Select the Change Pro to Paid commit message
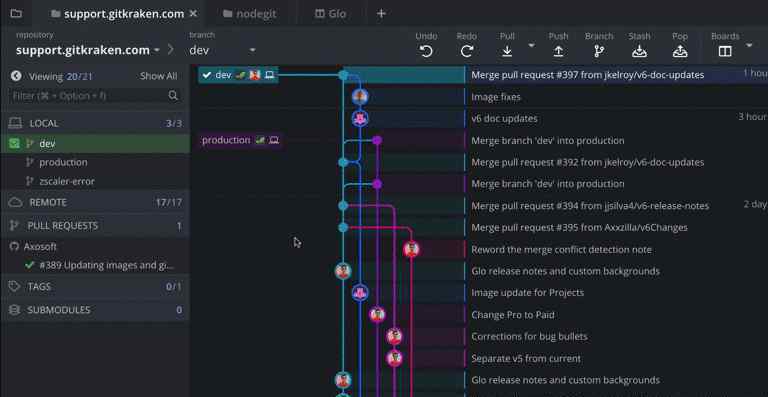Image resolution: width=768 pixels, height=397 pixels. click(x=512, y=315)
